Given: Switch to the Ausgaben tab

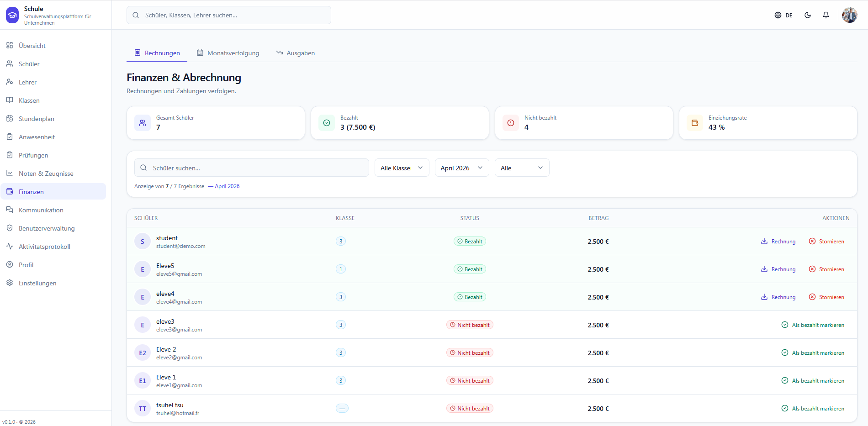Looking at the screenshot, I should tap(296, 53).
